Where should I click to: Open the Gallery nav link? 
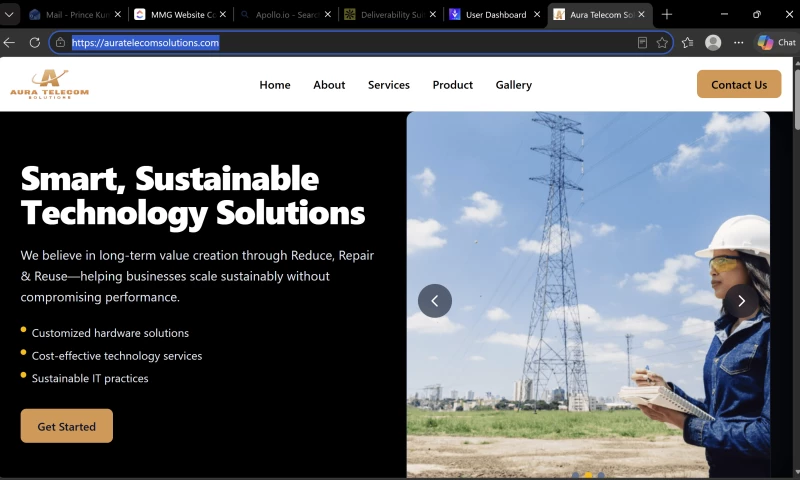[x=514, y=85]
